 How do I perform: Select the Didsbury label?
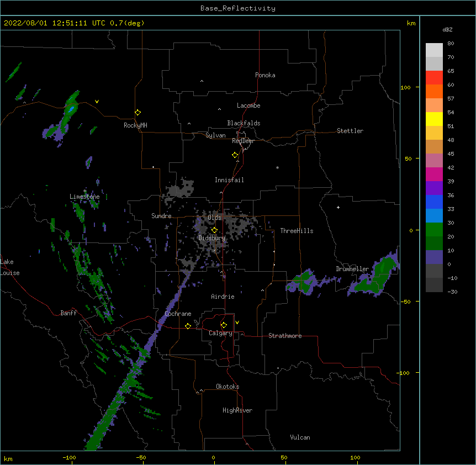click(x=212, y=238)
